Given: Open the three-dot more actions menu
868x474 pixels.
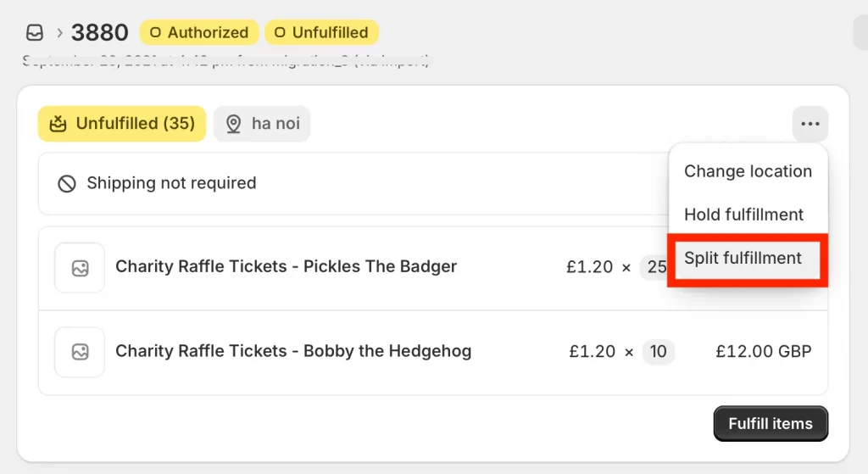Looking at the screenshot, I should click(x=810, y=124).
